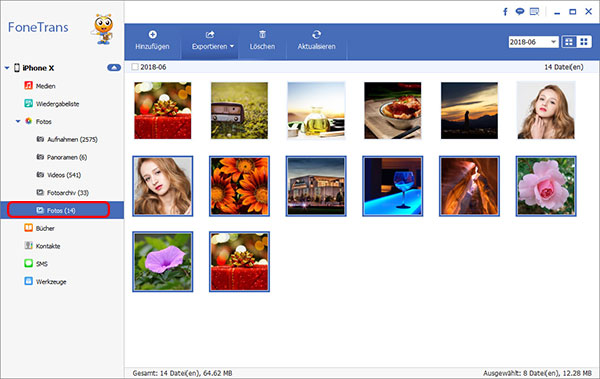
Task: Select the first unselected gift box photo
Action: (163, 110)
